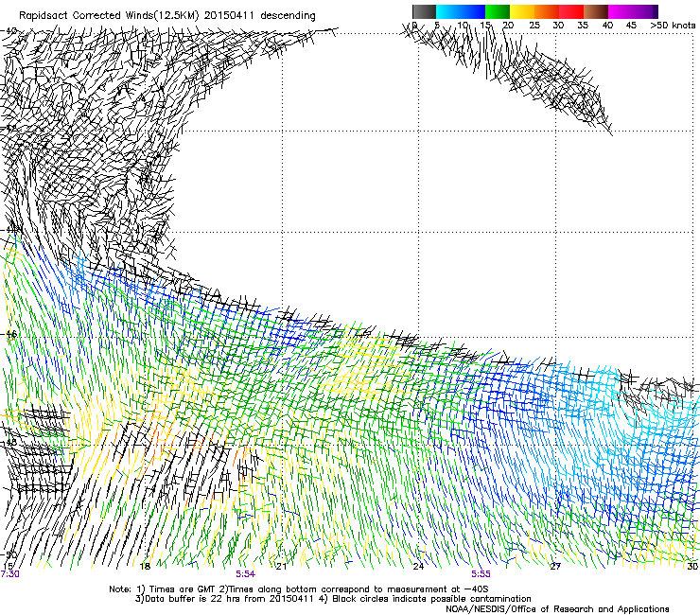The height and width of the screenshot is (615, 700).
Task: Click the purple '5:54' time label
Action: (246, 574)
